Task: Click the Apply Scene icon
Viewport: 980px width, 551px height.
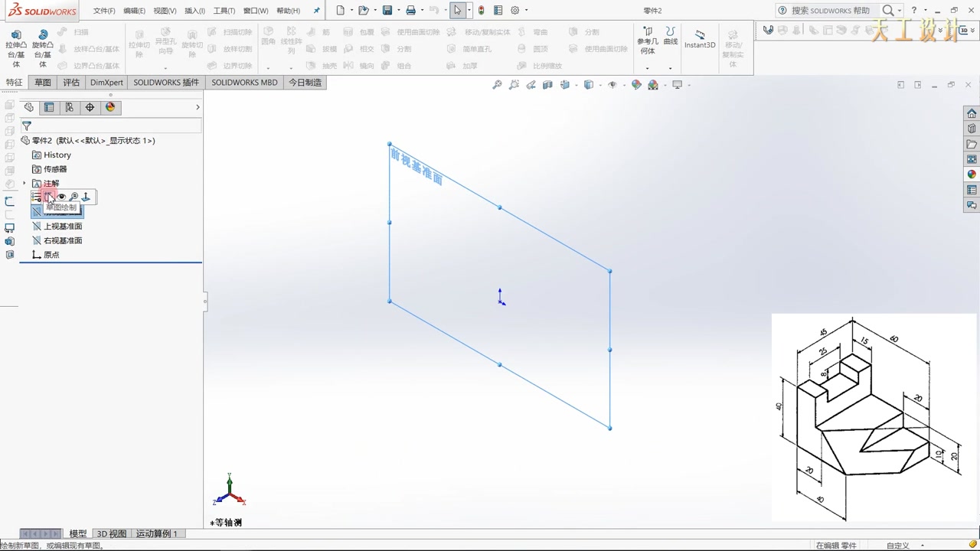Action: point(654,85)
